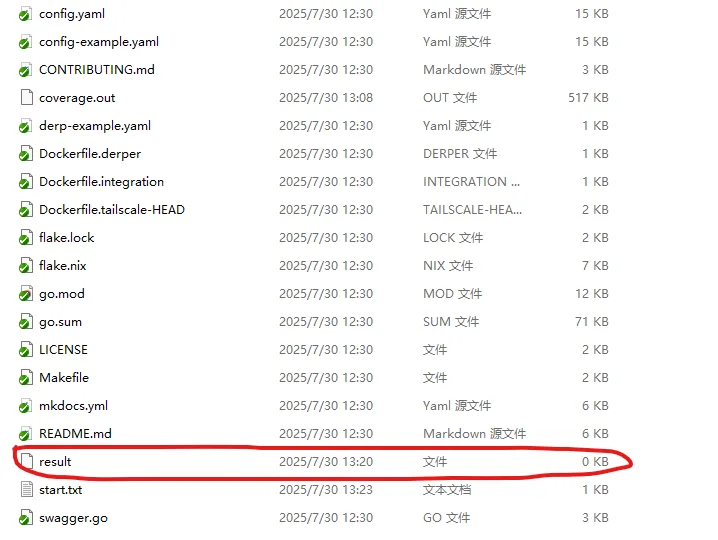Click the Dockerfile.derper file icon
718x540 pixels.
pyautogui.click(x=26, y=154)
